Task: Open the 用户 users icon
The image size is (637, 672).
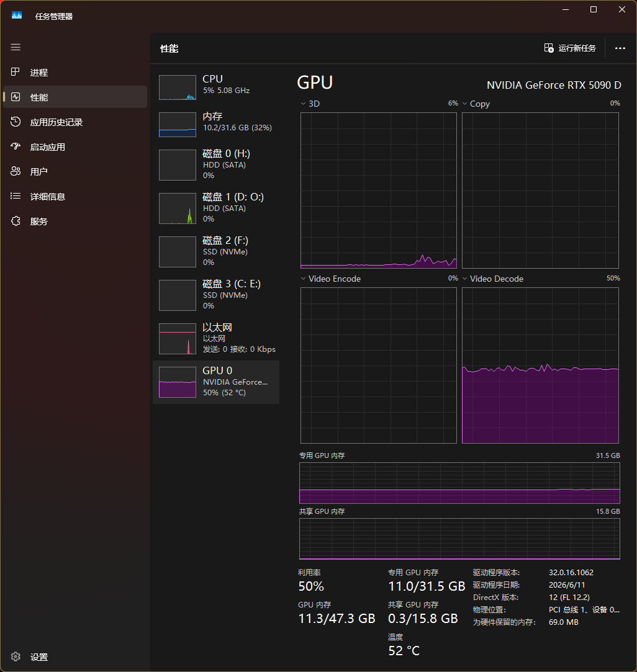Action: 16,171
